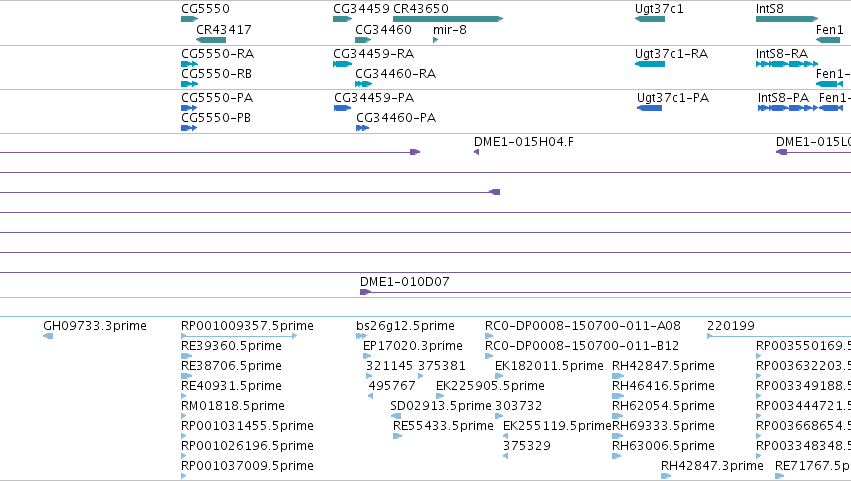Image resolution: width=851 pixels, height=481 pixels.
Task: Select the 220199 feature line
Action: coord(779,336)
